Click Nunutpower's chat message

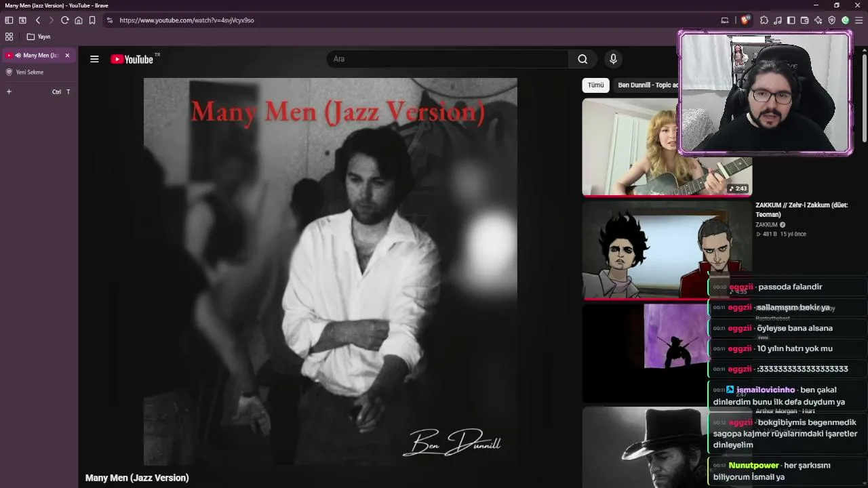[787, 471]
